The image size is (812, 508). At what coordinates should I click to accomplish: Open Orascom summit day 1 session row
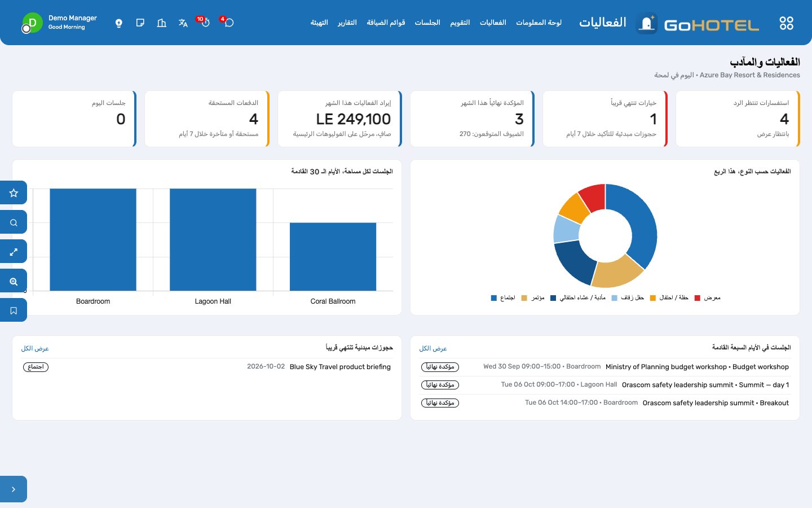(605, 385)
